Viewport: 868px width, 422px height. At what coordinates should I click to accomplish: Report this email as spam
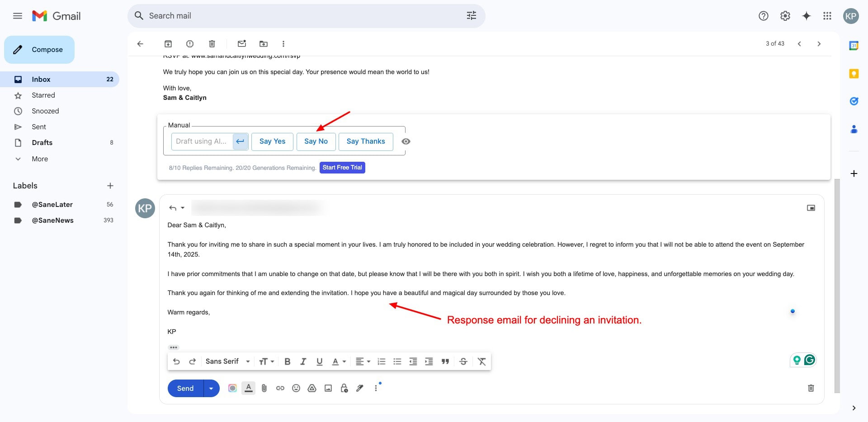point(190,44)
